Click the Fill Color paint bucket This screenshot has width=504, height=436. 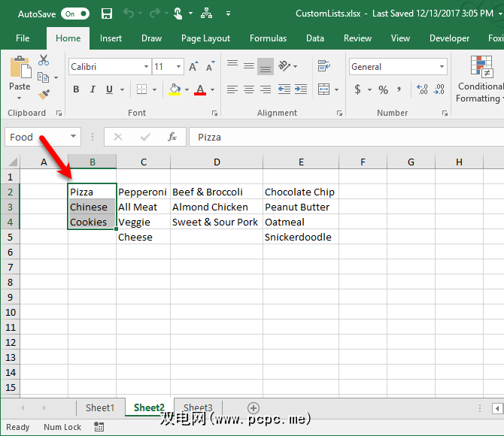pos(175,89)
